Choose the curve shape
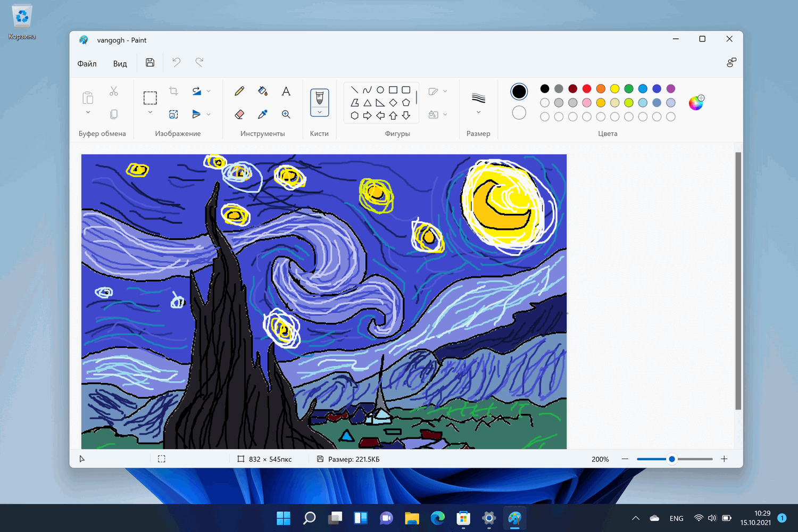798x532 pixels. 367,90
